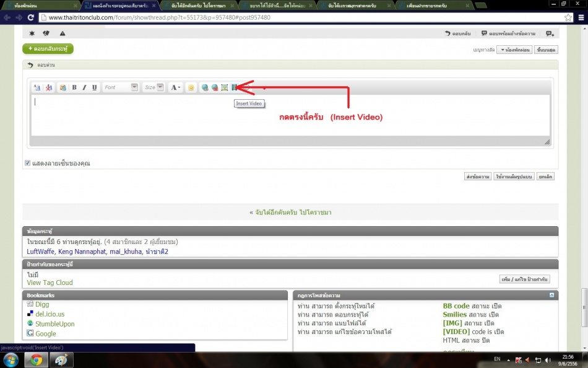Image resolution: width=588 pixels, height=368 pixels.
Task: Toggle the แสดงลายเซ็นของคุณ signature checkbox
Action: coord(28,163)
